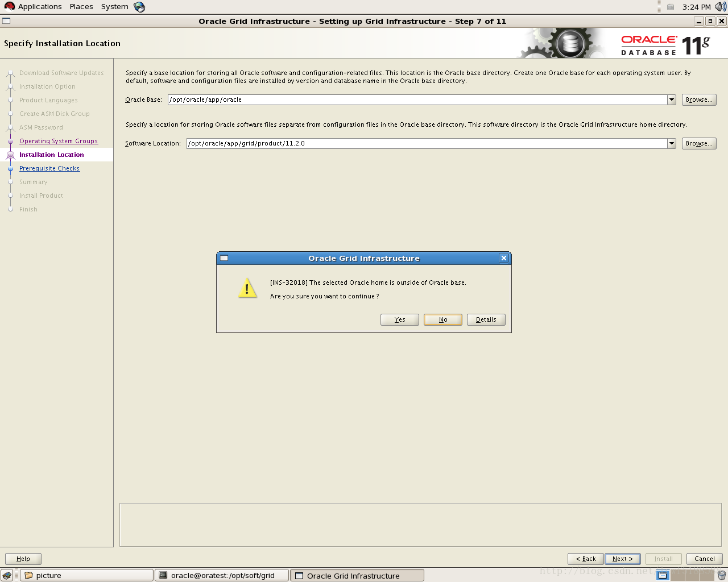Click the Install button
This screenshot has width=728, height=582.
coord(664,559)
